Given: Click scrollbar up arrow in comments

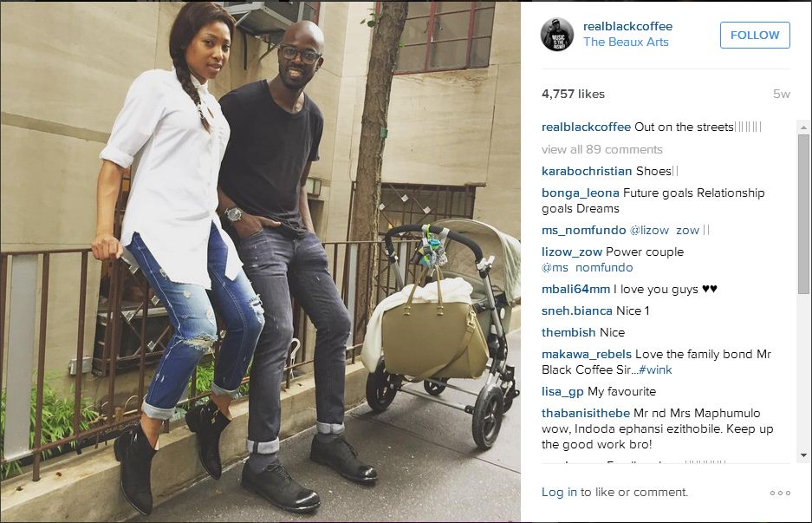Looking at the screenshot, I should [x=803, y=127].
